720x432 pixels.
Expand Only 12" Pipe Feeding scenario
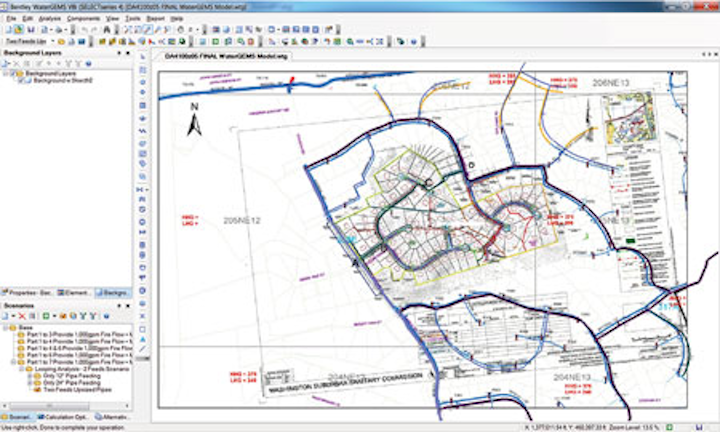tap(30, 376)
